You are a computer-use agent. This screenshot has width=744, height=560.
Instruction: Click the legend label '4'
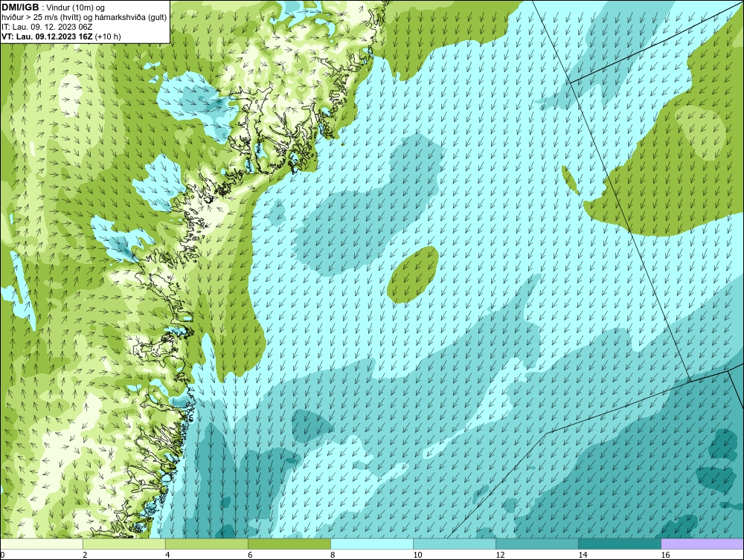pos(167,555)
